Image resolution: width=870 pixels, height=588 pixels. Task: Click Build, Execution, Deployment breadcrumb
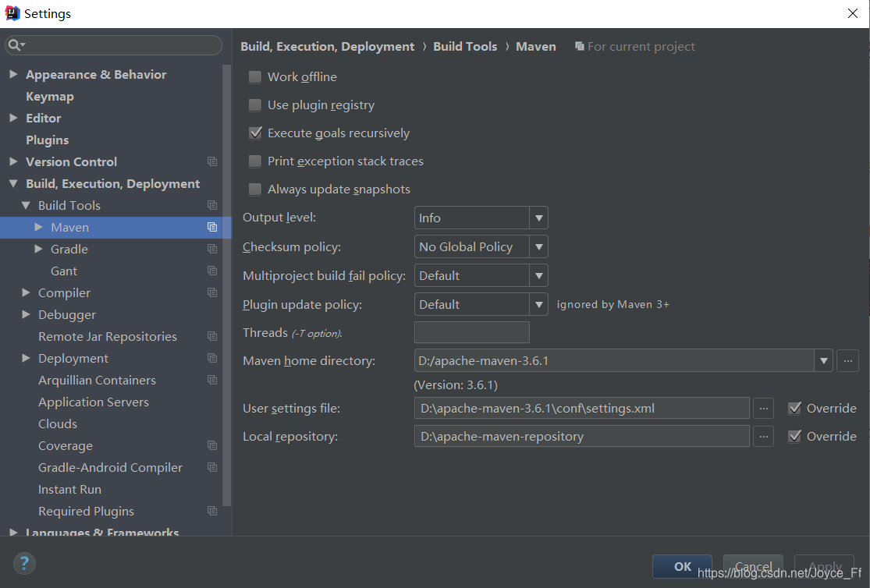click(x=328, y=47)
